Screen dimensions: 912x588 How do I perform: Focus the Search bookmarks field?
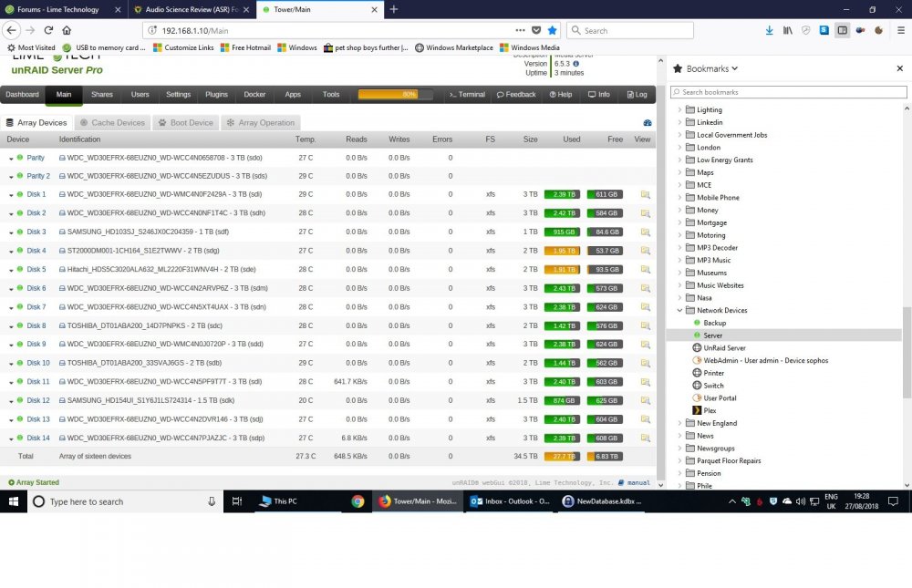pyautogui.click(x=788, y=92)
